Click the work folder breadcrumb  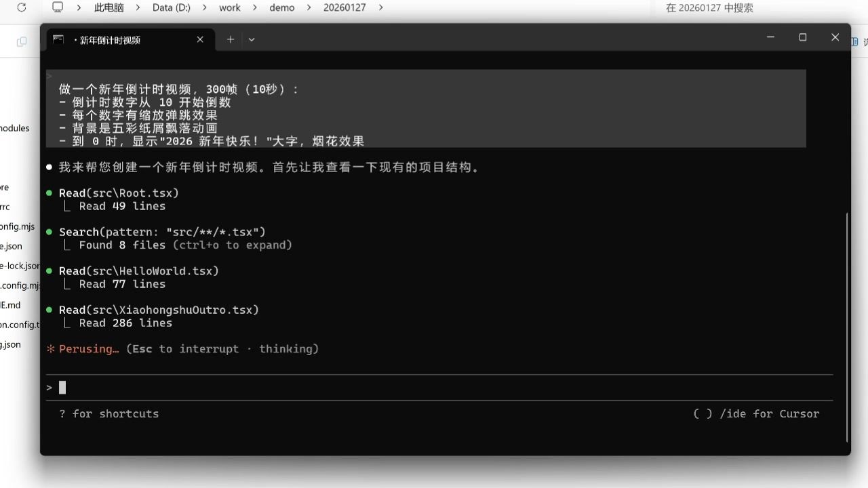pos(229,7)
